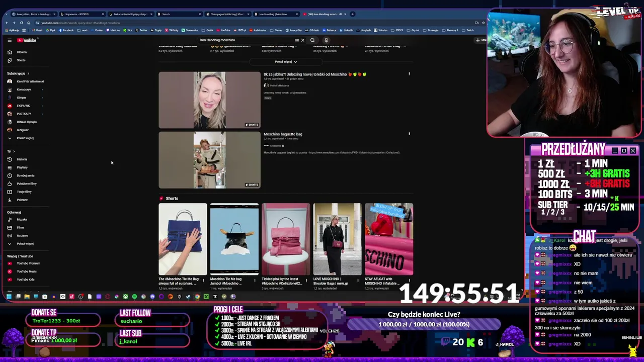Viewport: 644px width, 362px height.
Task: Click the YouTube logo
Action: pyautogui.click(x=26, y=40)
